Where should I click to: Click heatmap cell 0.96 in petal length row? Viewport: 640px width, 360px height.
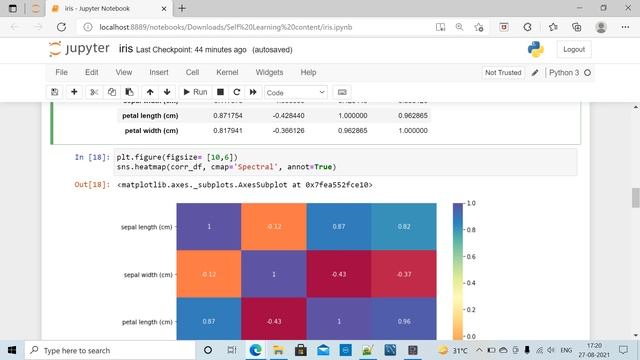[404, 321]
